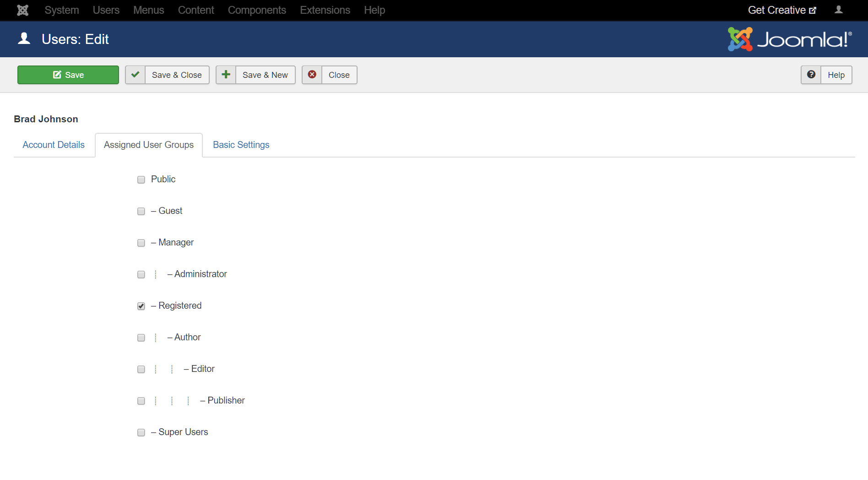
Task: Tick the Publisher group checkbox
Action: pyautogui.click(x=141, y=401)
